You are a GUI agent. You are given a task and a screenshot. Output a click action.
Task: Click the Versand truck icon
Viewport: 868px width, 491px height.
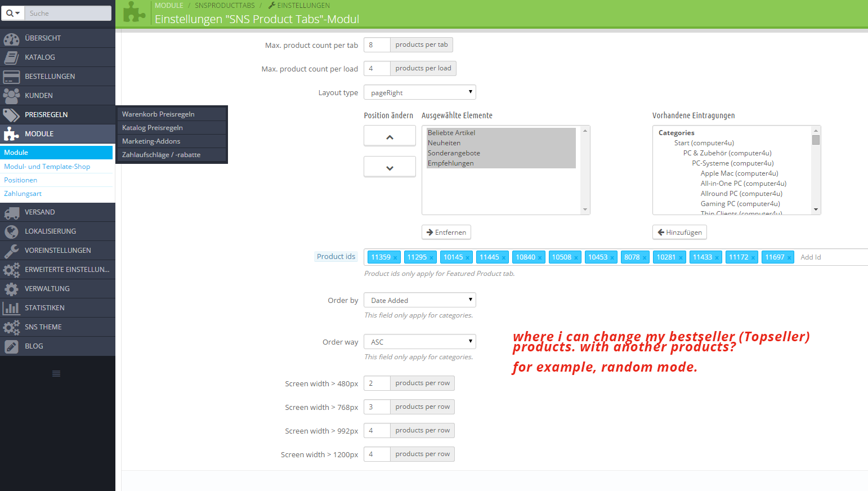pos(11,212)
